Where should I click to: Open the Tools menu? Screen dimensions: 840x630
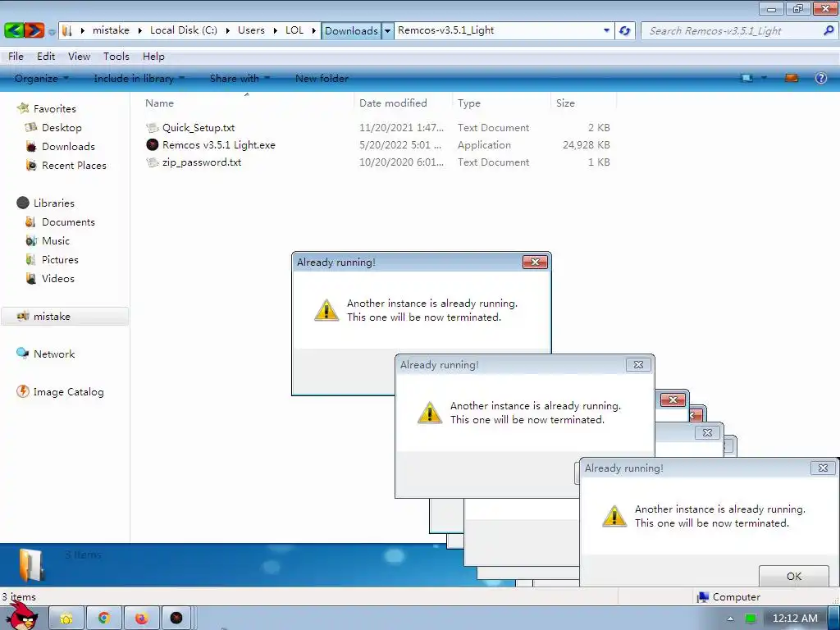tap(116, 57)
